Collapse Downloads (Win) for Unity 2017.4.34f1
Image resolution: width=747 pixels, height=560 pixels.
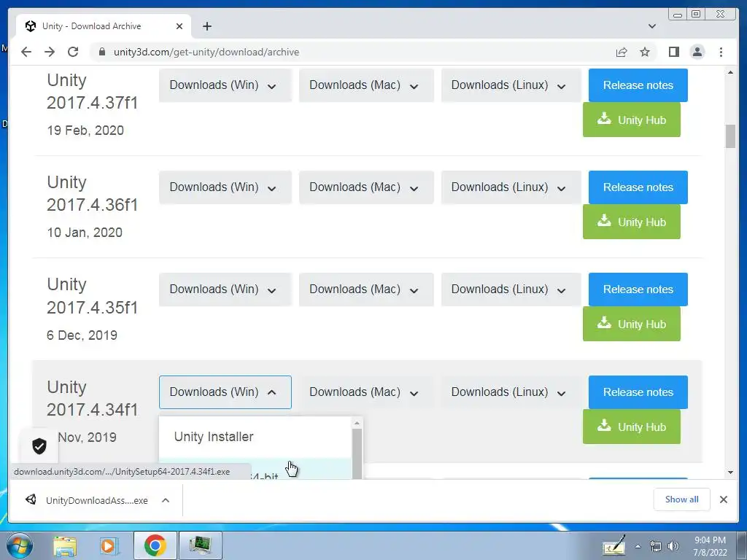(225, 392)
